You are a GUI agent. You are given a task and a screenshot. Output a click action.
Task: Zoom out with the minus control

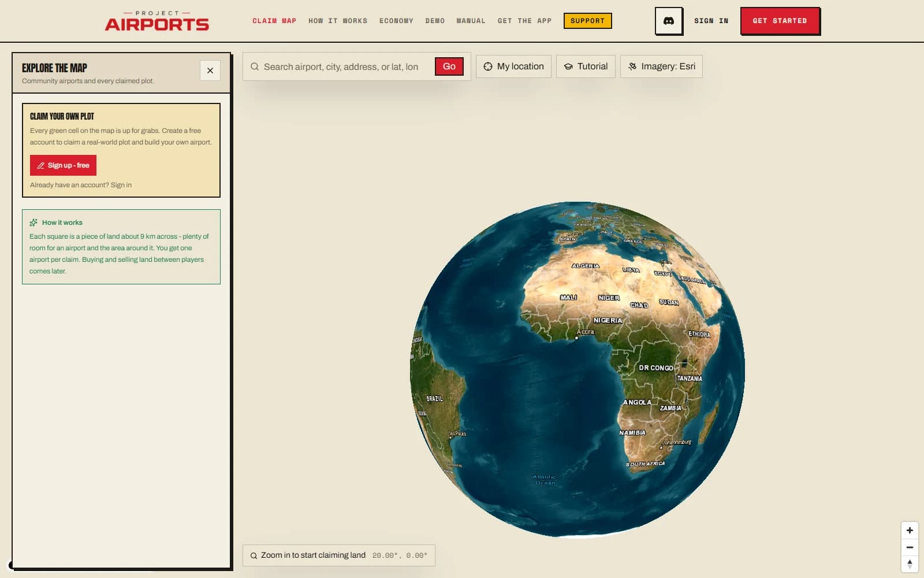pos(910,547)
